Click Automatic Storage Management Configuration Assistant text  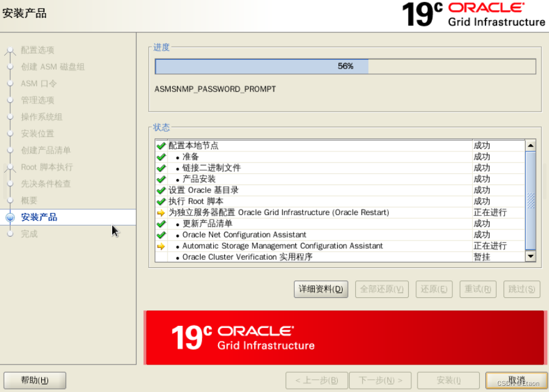click(x=282, y=246)
